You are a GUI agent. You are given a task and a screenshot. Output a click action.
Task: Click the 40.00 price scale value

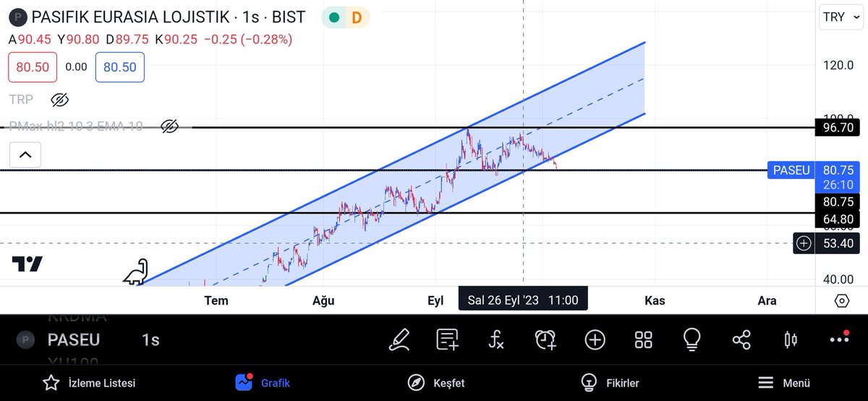[838, 279]
